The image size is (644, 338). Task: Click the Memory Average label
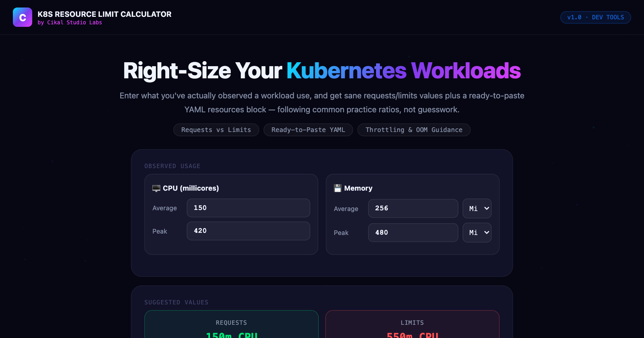(346, 209)
